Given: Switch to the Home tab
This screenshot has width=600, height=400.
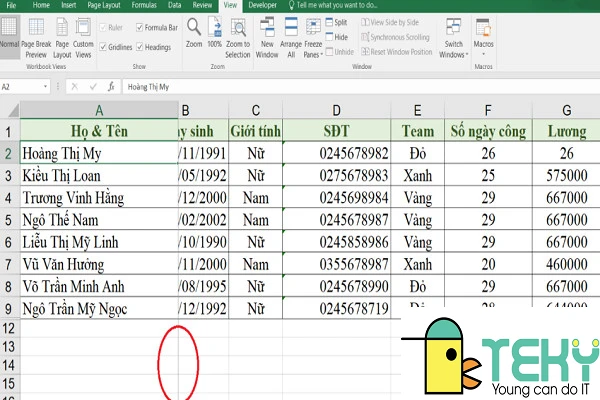Looking at the screenshot, I should click(41, 5).
